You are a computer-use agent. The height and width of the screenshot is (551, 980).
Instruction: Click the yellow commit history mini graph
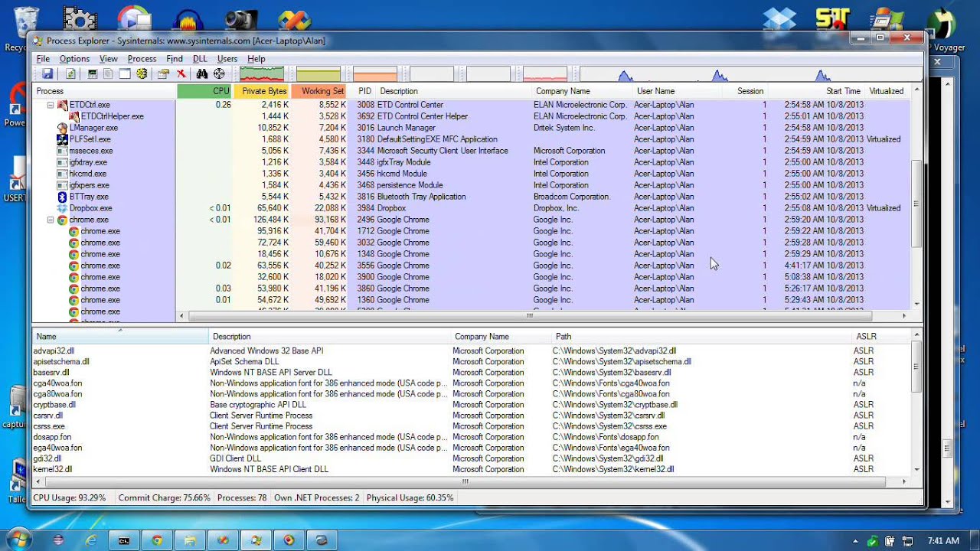coord(318,74)
